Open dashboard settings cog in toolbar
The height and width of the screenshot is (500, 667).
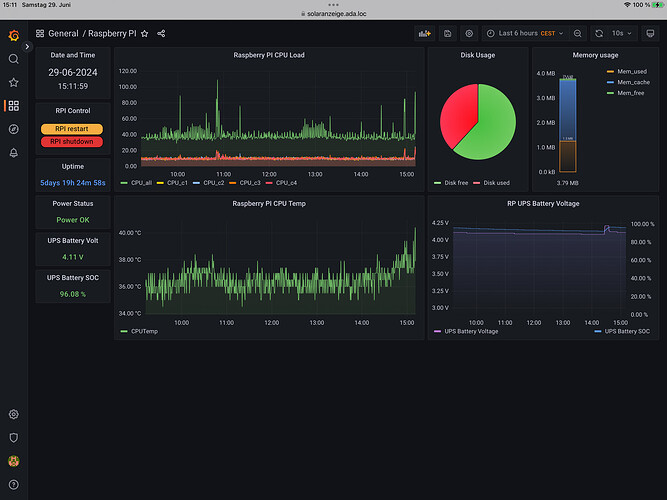point(469,33)
